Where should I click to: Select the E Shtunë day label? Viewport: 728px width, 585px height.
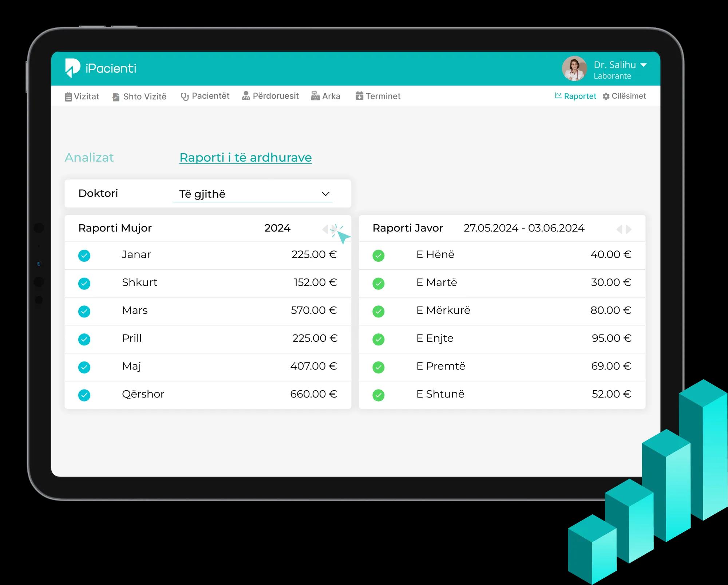(x=440, y=394)
